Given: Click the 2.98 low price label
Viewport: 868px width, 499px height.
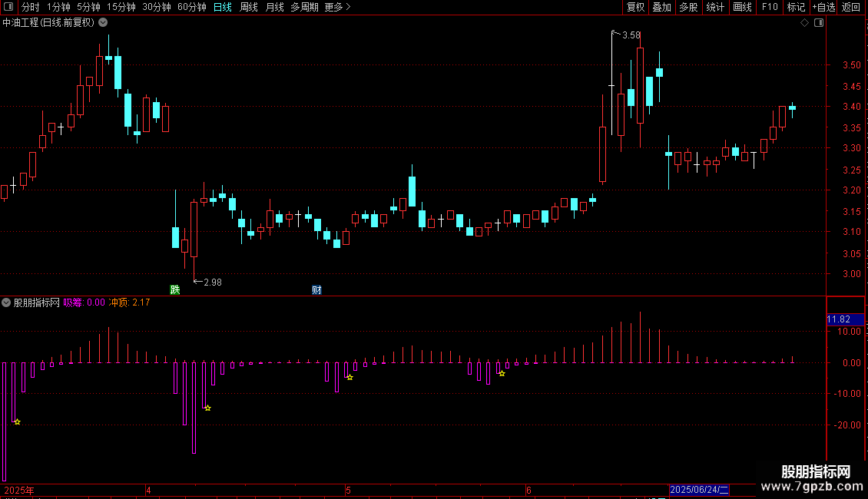Looking at the screenshot, I should tap(213, 283).
